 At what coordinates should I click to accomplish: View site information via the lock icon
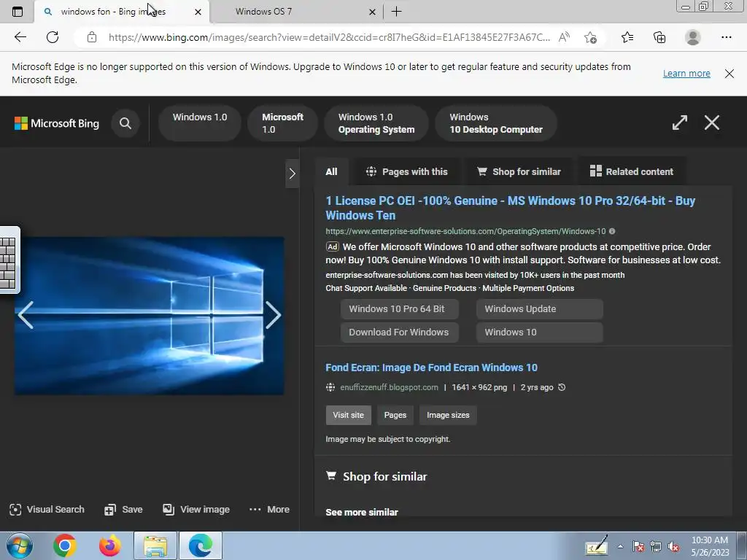pyautogui.click(x=92, y=37)
